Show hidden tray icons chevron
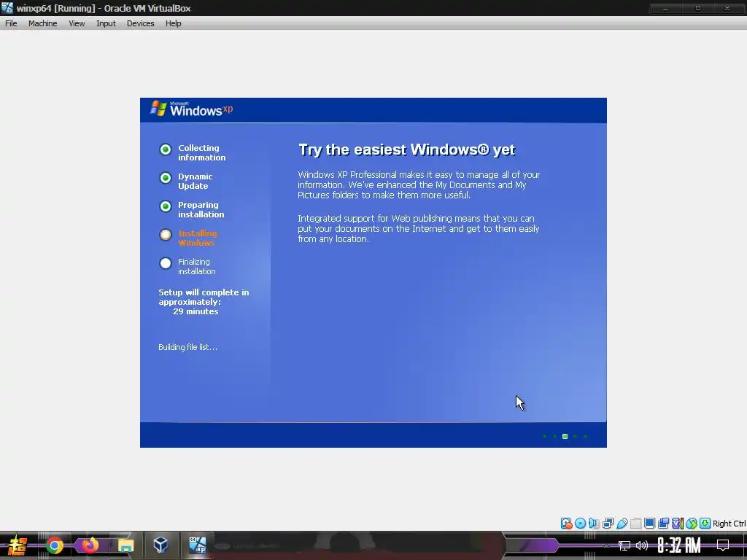Image resolution: width=747 pixels, height=560 pixels. click(606, 545)
